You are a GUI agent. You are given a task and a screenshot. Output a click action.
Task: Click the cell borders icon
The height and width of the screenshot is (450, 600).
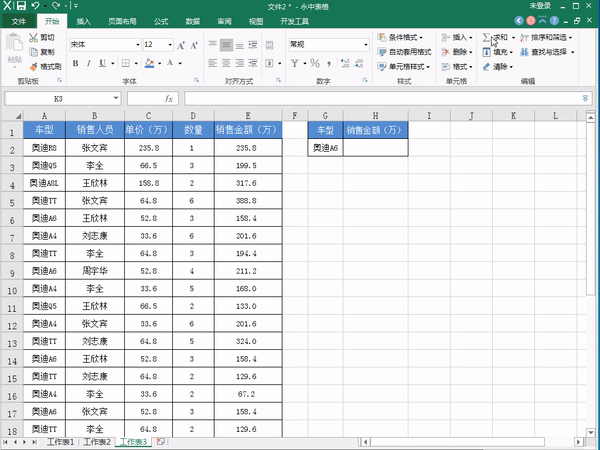(126, 63)
